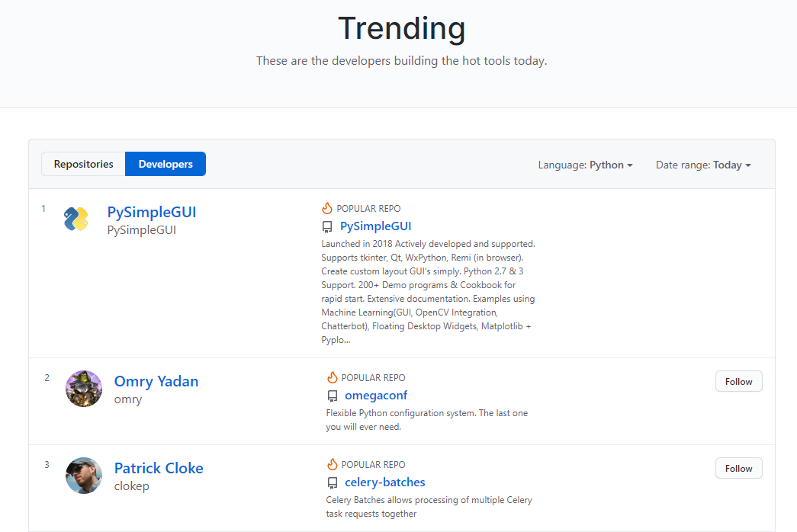Open the celery-batches repository link
Viewport: 797px width, 532px height.
click(x=385, y=482)
